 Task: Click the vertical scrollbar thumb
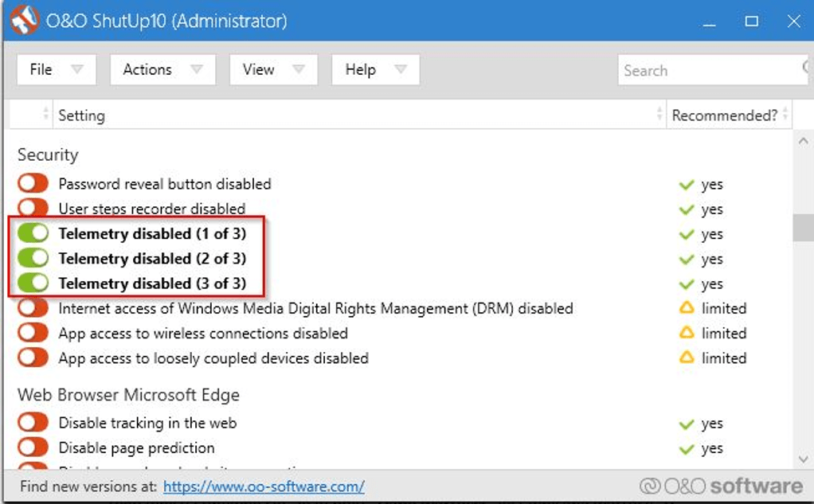[x=803, y=228]
